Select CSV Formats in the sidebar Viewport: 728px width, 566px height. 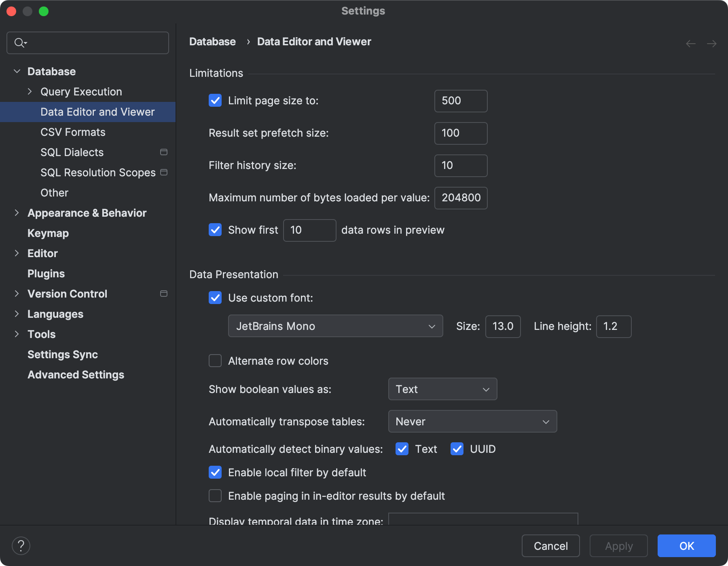(73, 132)
